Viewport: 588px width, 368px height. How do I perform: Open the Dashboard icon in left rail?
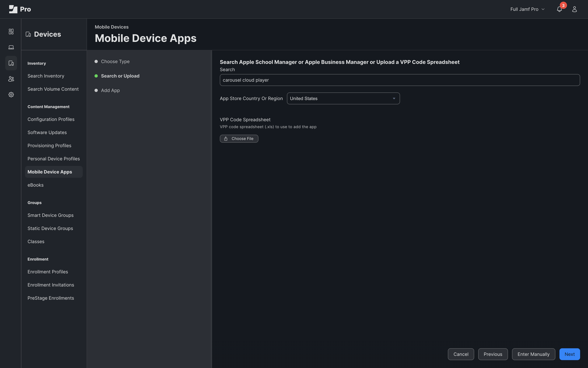click(11, 31)
